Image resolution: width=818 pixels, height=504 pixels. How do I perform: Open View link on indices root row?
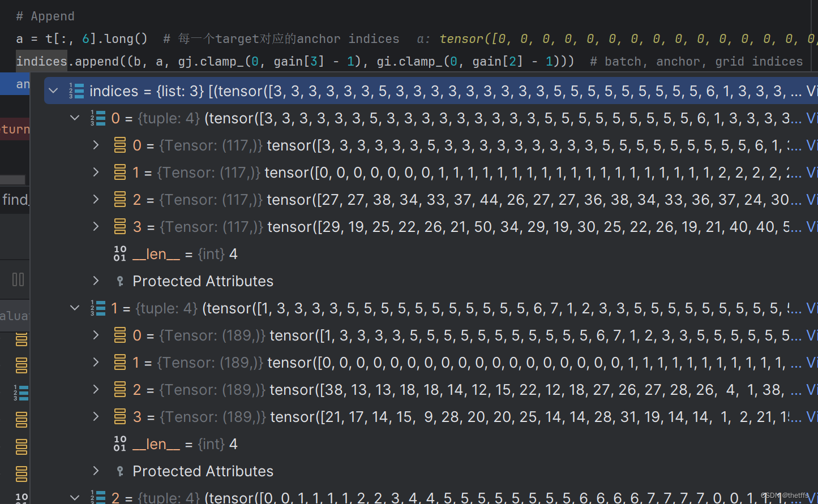tap(812, 91)
